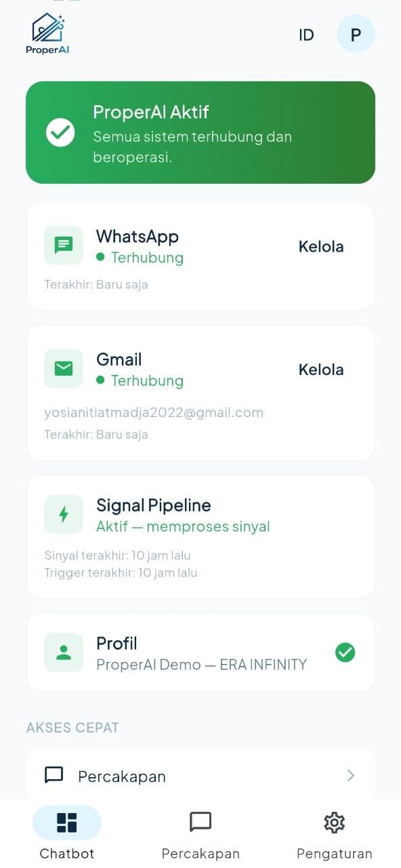The height and width of the screenshot is (868, 401).
Task: Click Kelola on the Gmail card
Action: click(x=321, y=370)
